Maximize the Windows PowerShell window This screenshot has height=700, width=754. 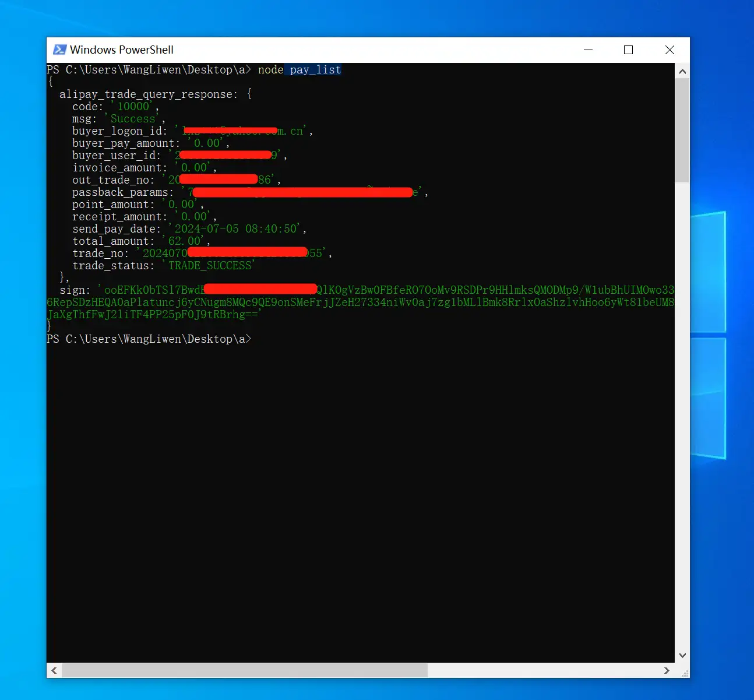628,50
